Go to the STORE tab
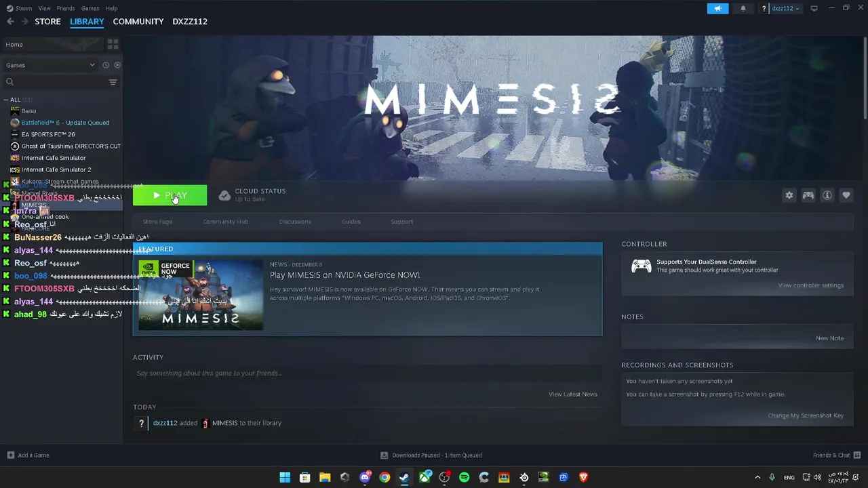Viewport: 868px width, 488px height. pos(47,22)
